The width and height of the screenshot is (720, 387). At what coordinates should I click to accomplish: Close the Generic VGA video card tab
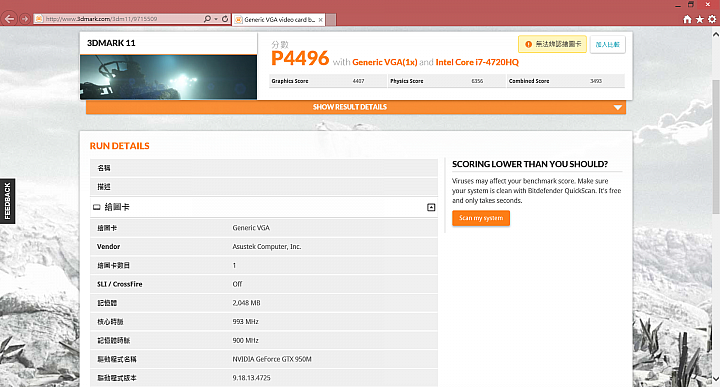(x=321, y=19)
